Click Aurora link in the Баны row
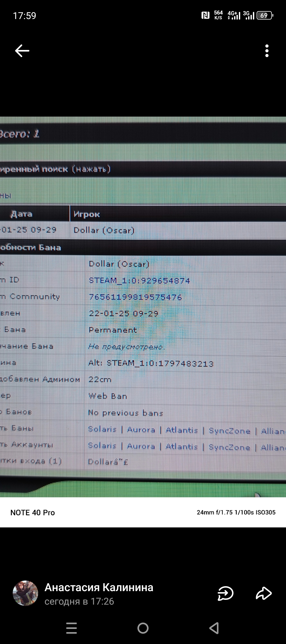Image resolution: width=286 pixels, height=644 pixels. point(141,430)
